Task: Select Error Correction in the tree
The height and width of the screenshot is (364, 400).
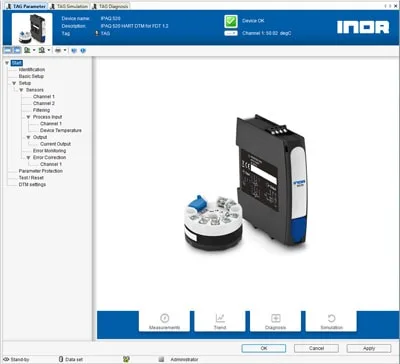Action: [49, 157]
